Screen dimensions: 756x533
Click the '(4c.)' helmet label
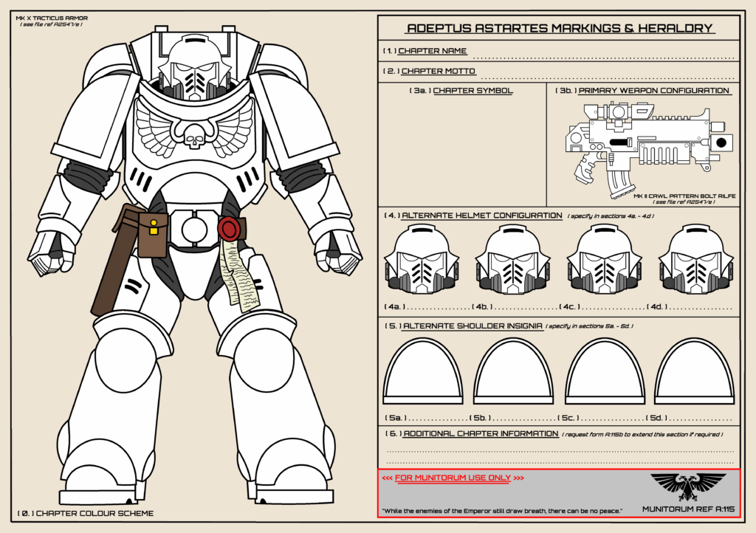(569, 306)
